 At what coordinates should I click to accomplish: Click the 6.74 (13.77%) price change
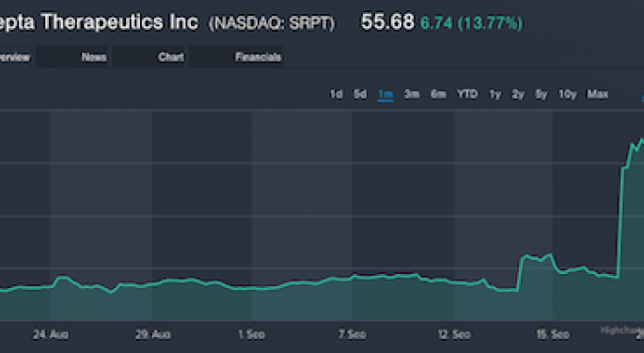(x=472, y=23)
